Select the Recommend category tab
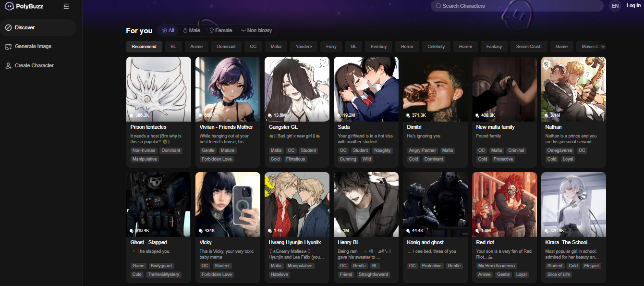644x286 pixels. 144,47
